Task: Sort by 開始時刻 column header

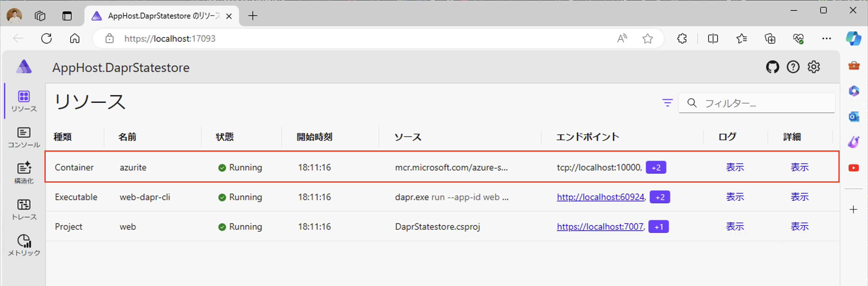Action: (x=314, y=137)
